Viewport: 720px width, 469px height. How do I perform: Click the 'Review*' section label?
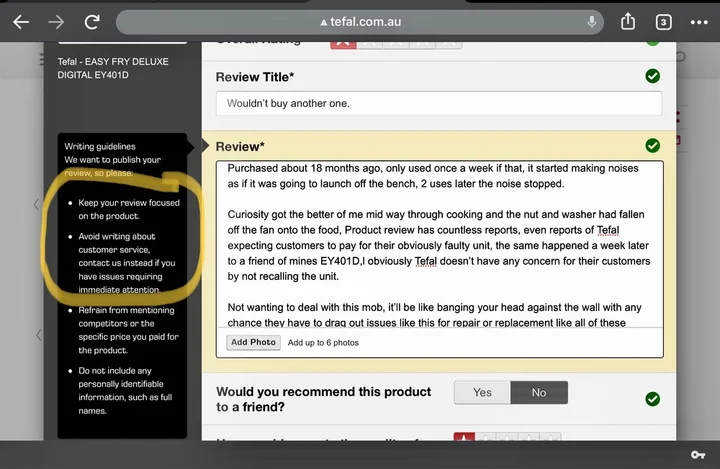coord(240,147)
